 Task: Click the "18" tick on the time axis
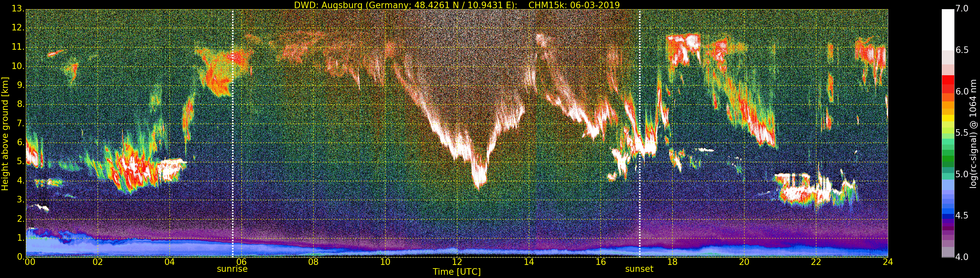(x=673, y=262)
